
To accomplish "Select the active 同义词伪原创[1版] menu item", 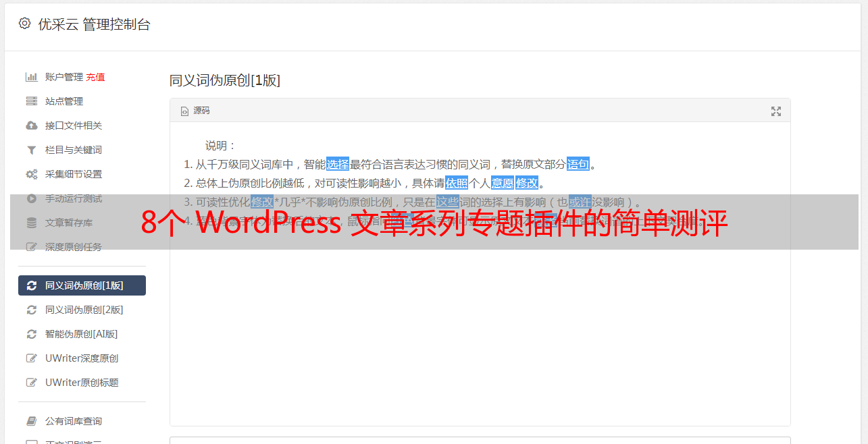I will (x=82, y=285).
